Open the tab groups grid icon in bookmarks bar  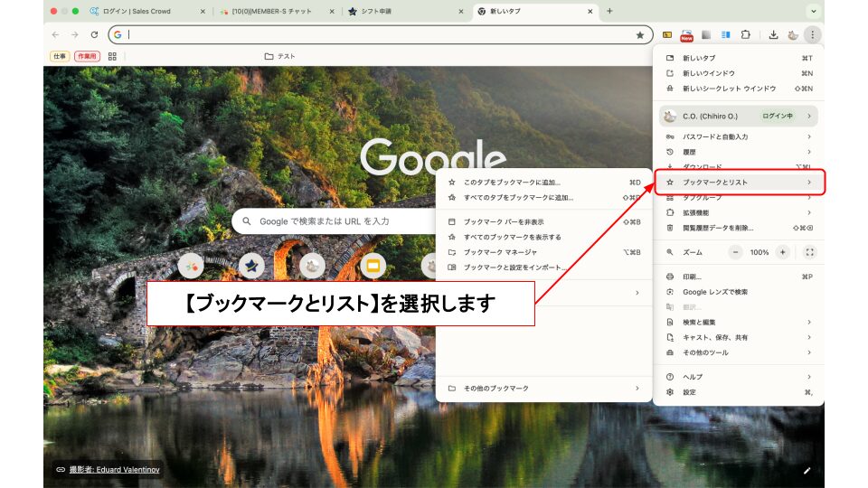112,56
